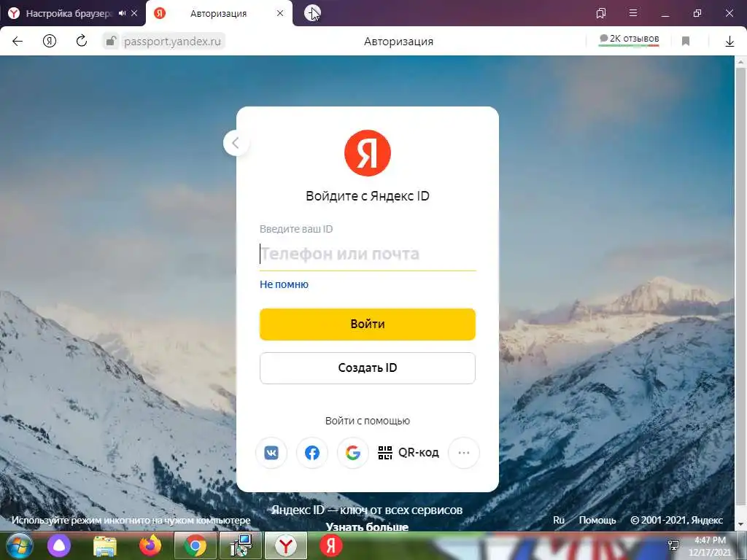Open the installer computer icon in taskbar
Viewport: 747px width, 560px height.
(241, 545)
